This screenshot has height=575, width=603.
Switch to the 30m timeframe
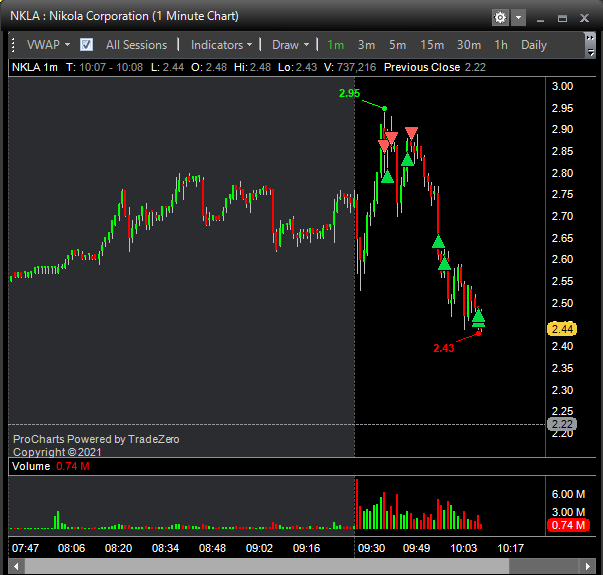469,45
